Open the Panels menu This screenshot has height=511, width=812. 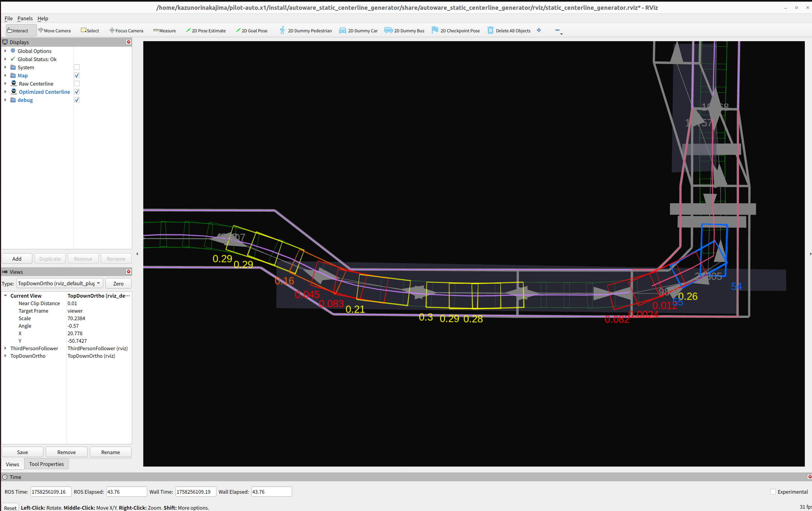click(x=25, y=18)
